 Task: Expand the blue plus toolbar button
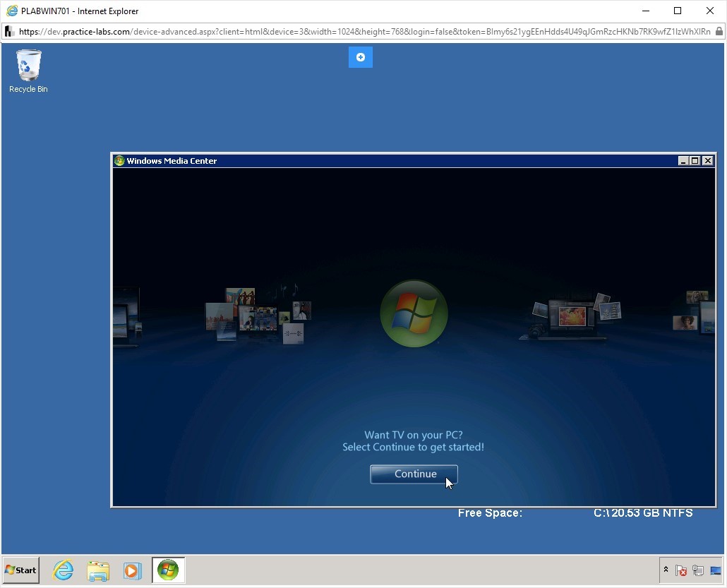tap(360, 57)
